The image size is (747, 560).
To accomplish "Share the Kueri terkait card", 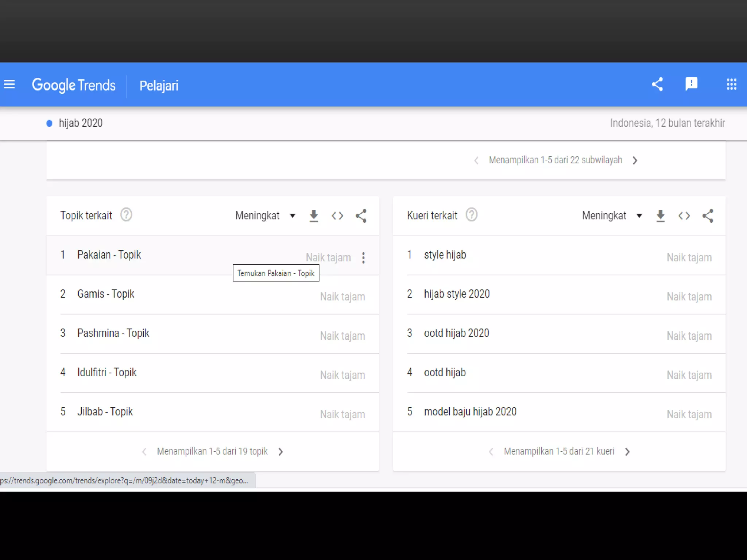I will [x=708, y=216].
